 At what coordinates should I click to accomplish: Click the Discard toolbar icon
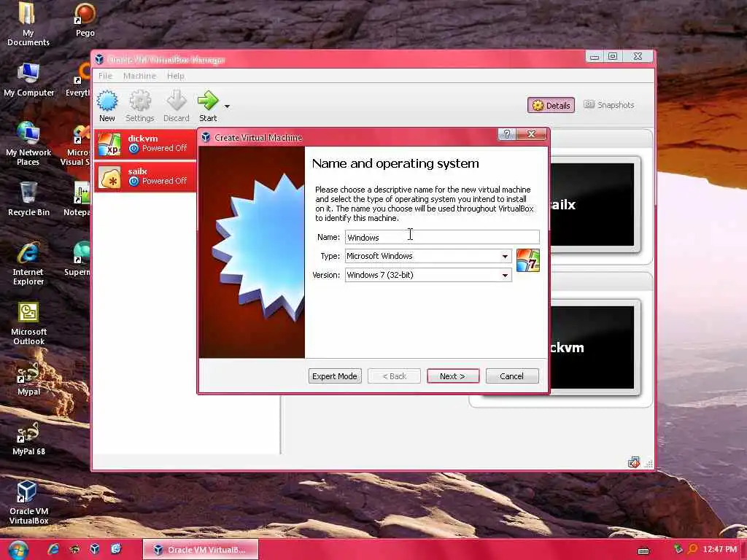coord(177,106)
